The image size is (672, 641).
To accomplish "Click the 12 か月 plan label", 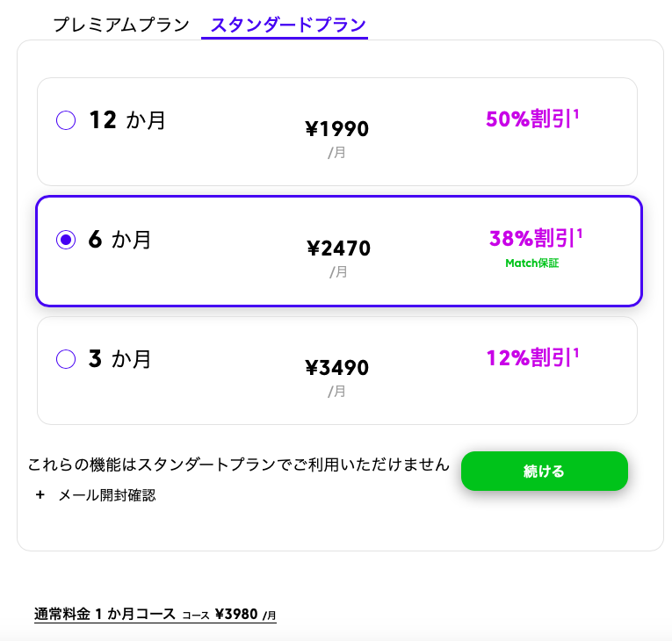I will pos(127,120).
